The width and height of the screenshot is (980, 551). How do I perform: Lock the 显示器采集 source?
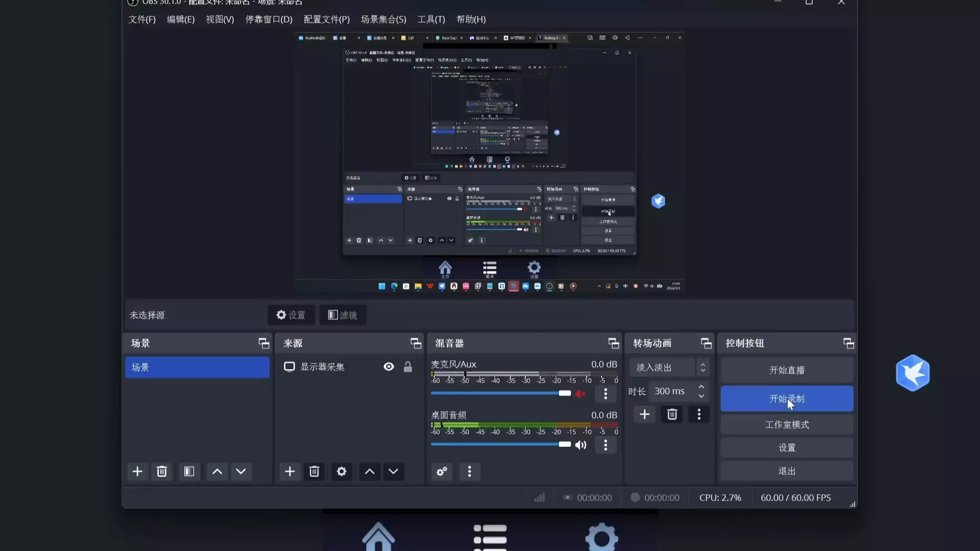(x=408, y=367)
